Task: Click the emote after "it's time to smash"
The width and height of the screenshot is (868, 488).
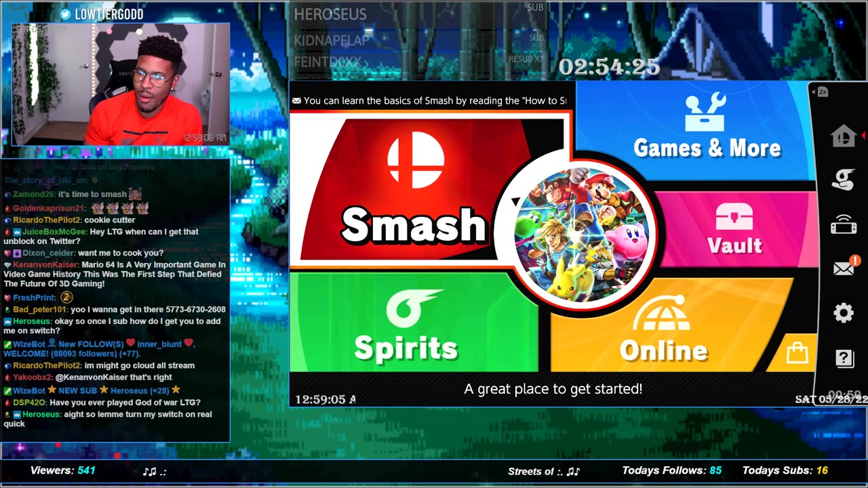Action: pyautogui.click(x=135, y=194)
